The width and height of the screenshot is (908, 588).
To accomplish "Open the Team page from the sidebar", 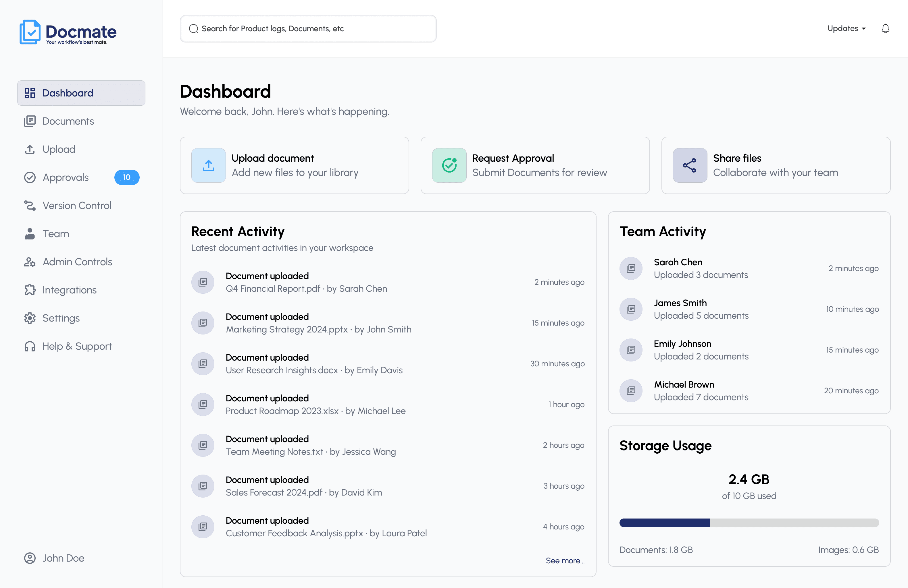I will pyautogui.click(x=81, y=234).
